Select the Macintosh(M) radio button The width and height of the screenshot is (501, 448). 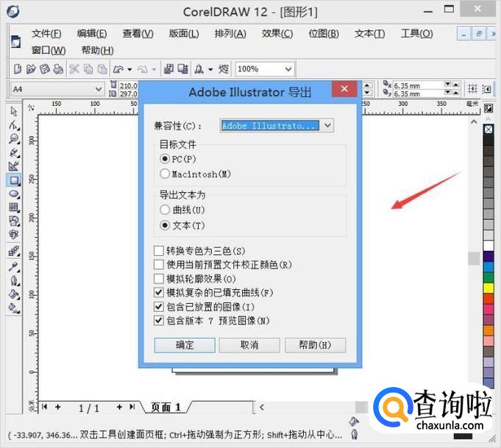coord(165,174)
